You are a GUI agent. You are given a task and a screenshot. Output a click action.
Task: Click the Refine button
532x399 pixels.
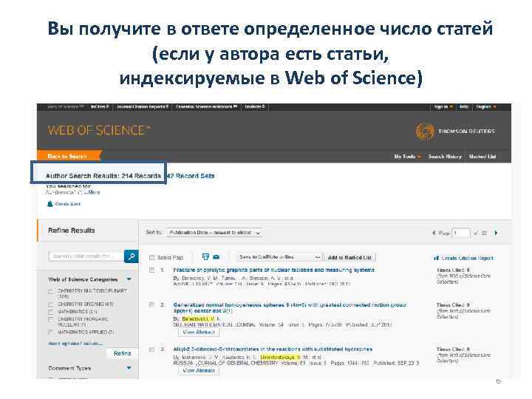122,353
